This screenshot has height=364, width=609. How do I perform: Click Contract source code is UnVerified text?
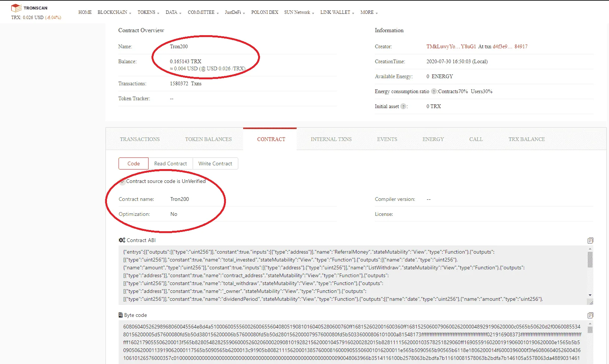[x=166, y=181]
